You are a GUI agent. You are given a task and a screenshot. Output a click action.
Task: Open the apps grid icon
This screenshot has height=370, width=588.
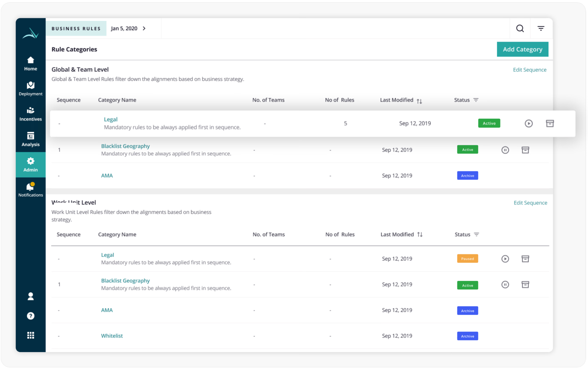click(x=31, y=335)
